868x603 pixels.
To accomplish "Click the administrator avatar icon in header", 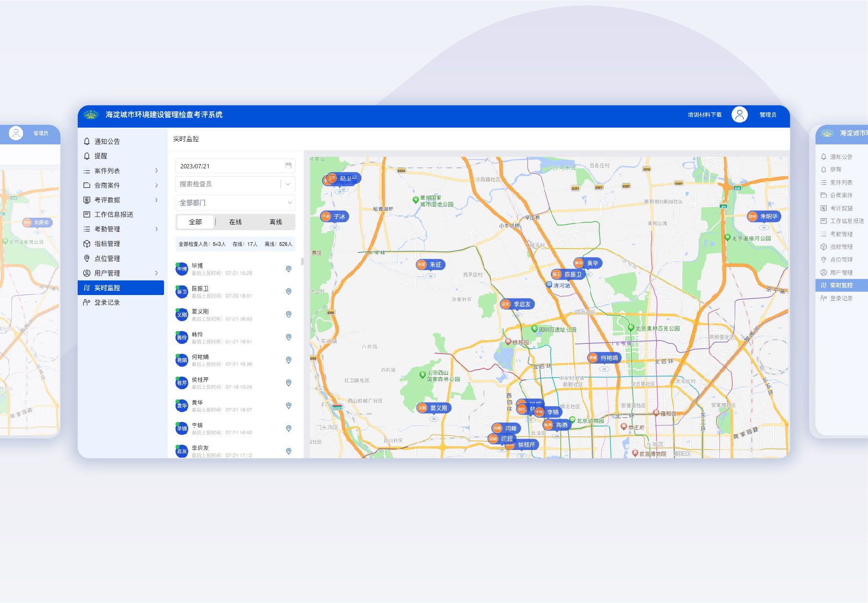I will tap(739, 115).
